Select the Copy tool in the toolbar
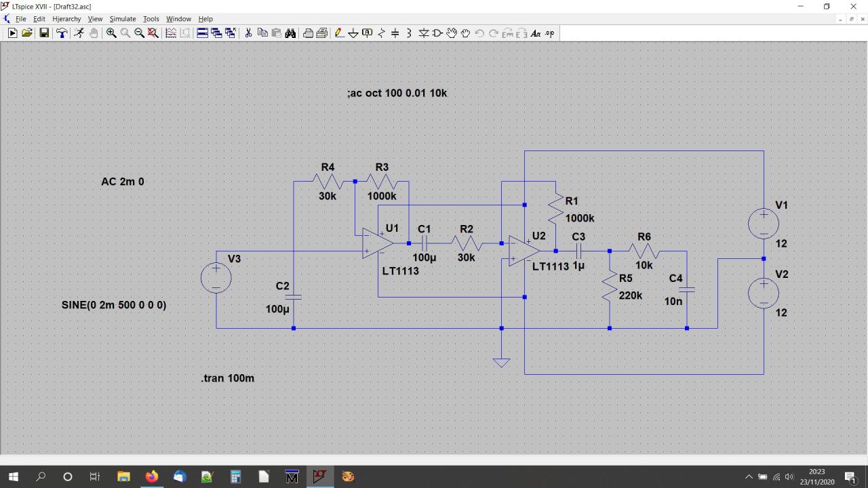868x488 pixels. [x=262, y=33]
